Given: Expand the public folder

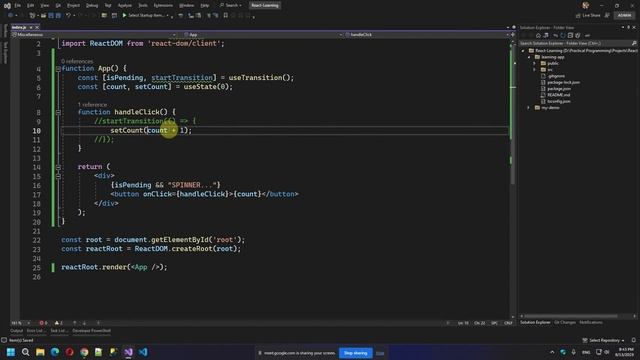Looking at the screenshot, I should [x=535, y=64].
